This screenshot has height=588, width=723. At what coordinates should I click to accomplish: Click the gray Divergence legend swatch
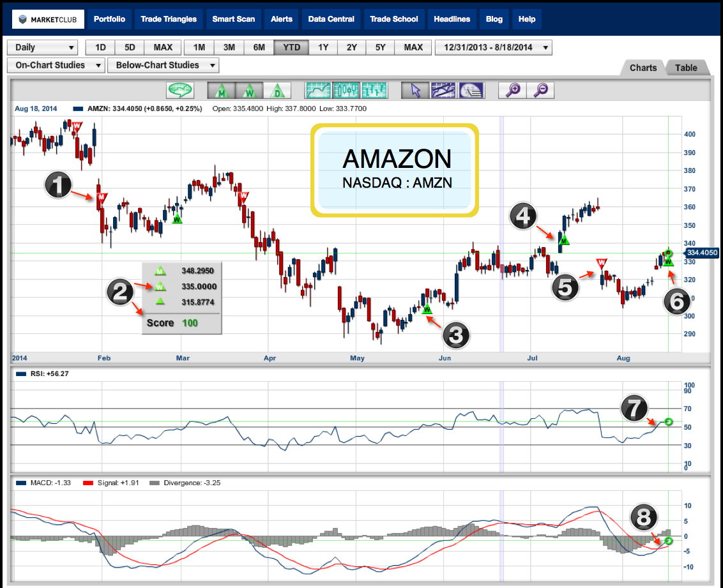[155, 483]
